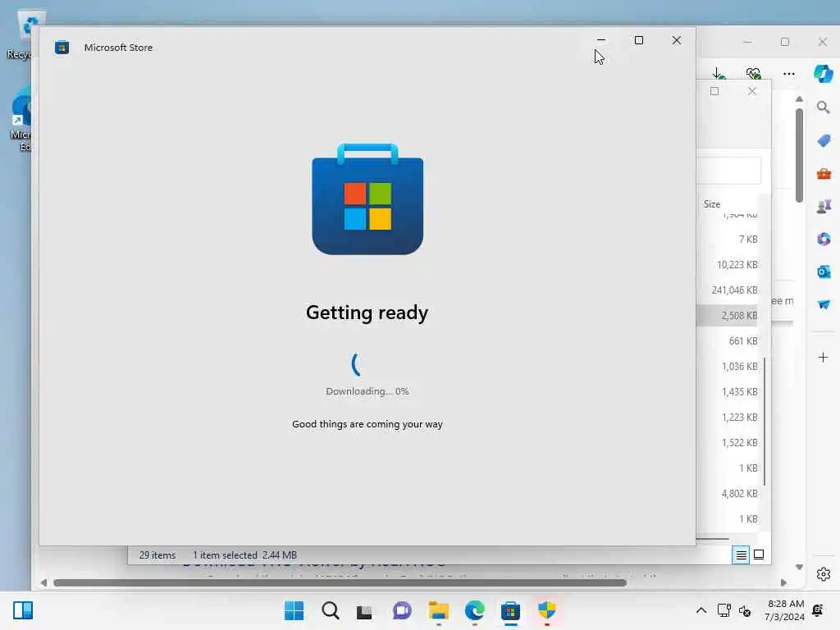Open Edge settings and more ellipsis menu
The image size is (840, 630).
(788, 73)
